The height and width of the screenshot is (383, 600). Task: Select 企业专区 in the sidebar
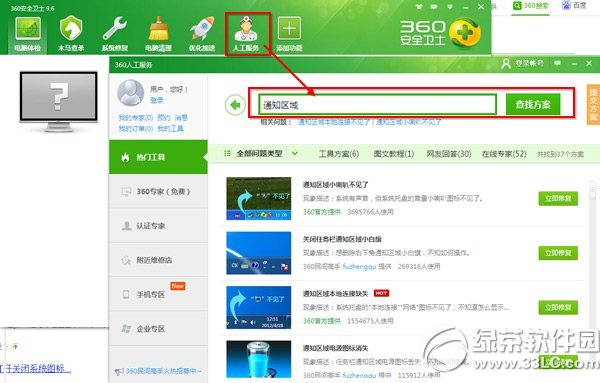pos(158,328)
